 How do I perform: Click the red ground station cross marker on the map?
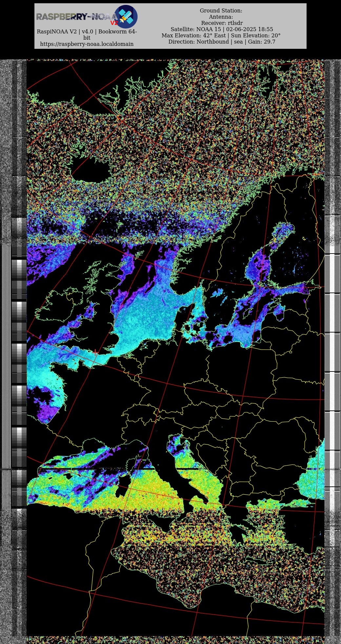click(x=95, y=352)
